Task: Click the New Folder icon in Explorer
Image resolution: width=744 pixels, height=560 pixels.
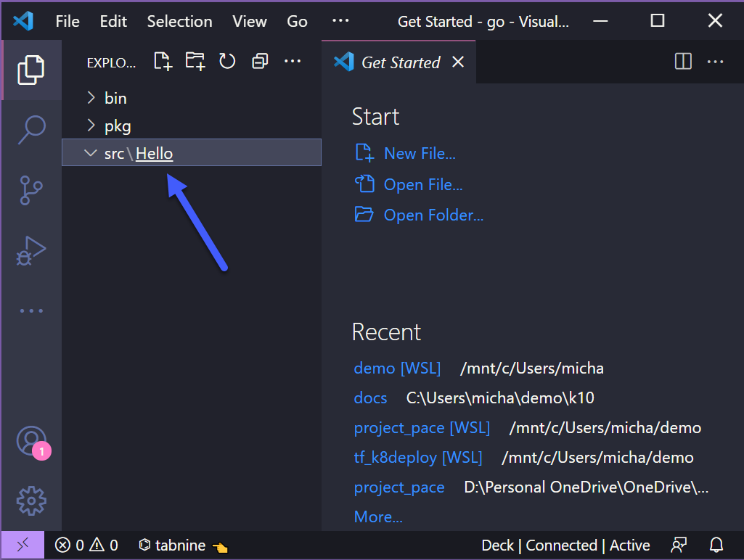Action: point(195,62)
